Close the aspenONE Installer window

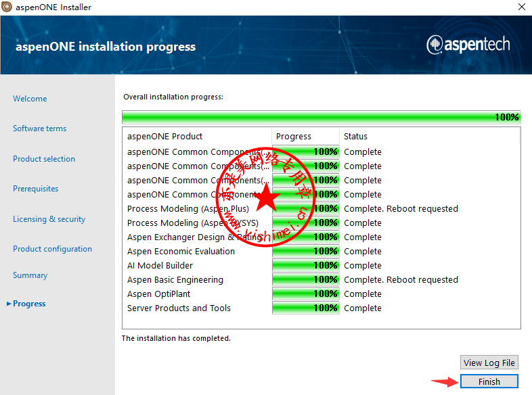click(x=522, y=7)
